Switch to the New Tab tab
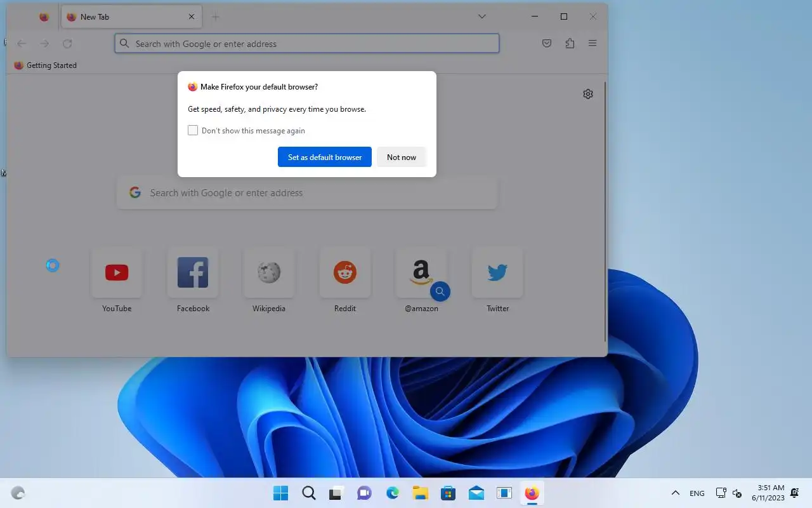Viewport: 812px width, 508px height. pyautogui.click(x=131, y=17)
